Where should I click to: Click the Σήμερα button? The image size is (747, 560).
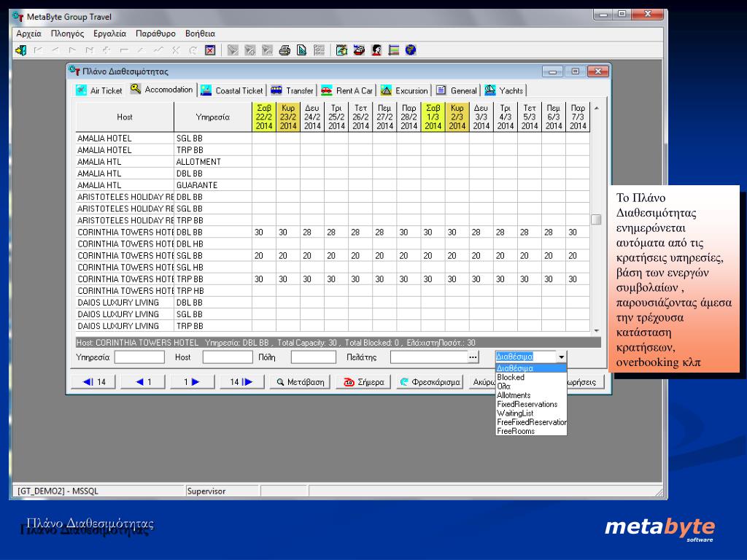pyautogui.click(x=363, y=382)
